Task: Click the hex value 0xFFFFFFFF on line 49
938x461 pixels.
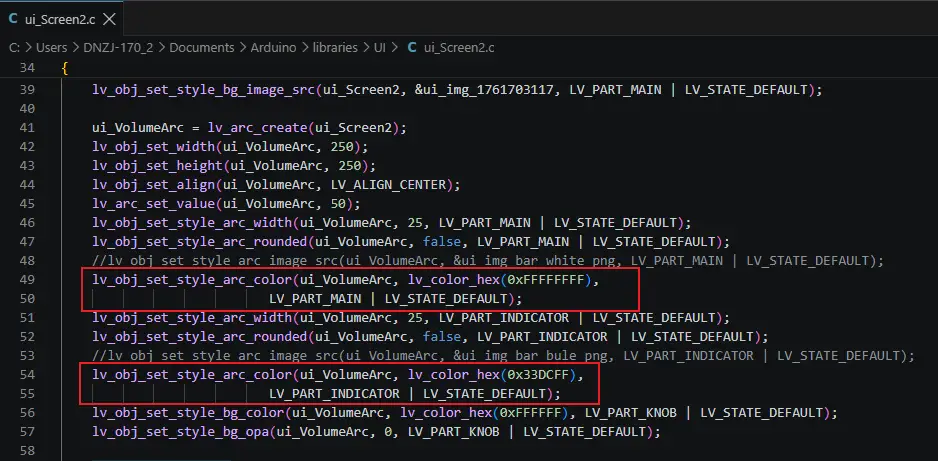Action: click(x=546, y=279)
